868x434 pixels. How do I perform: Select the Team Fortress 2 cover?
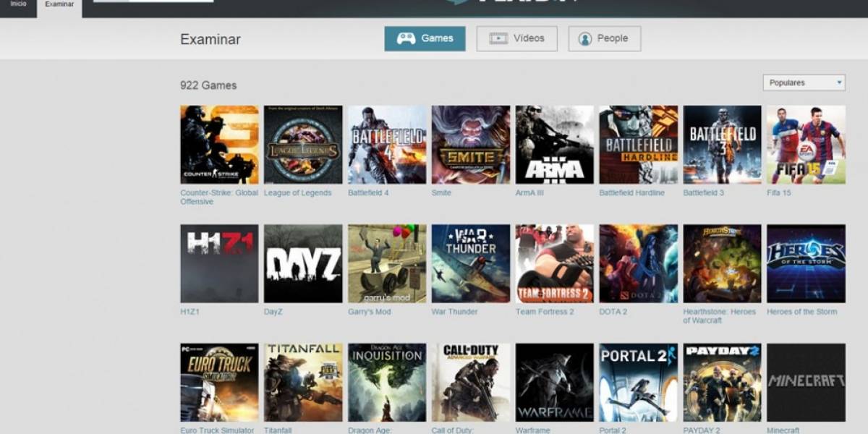point(555,263)
